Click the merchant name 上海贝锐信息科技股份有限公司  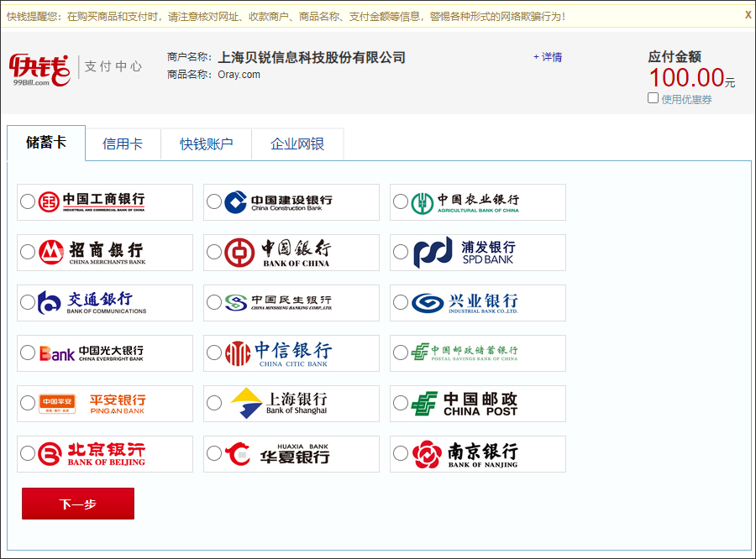pyautogui.click(x=312, y=57)
